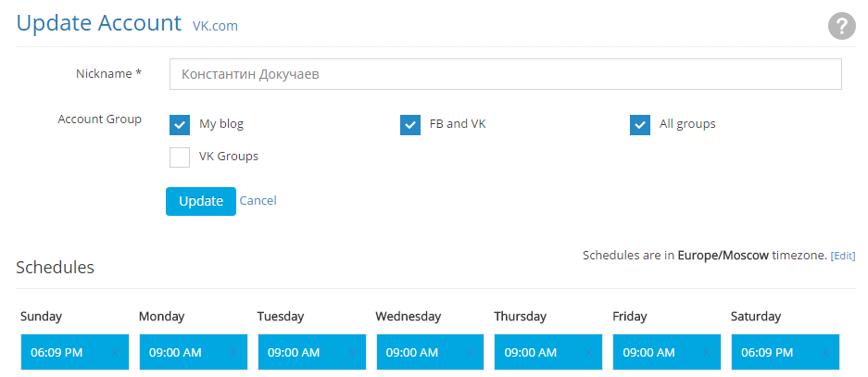Screen dimensions: 868x377
Task: Remove Saturday 06:09 PM schedule X icon
Action: coord(824,353)
